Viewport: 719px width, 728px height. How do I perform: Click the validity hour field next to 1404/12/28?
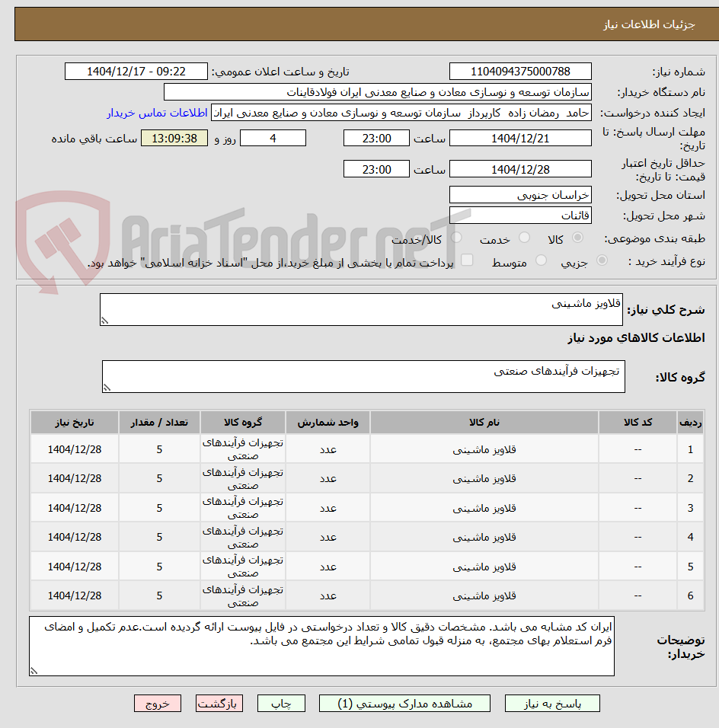coord(376,169)
